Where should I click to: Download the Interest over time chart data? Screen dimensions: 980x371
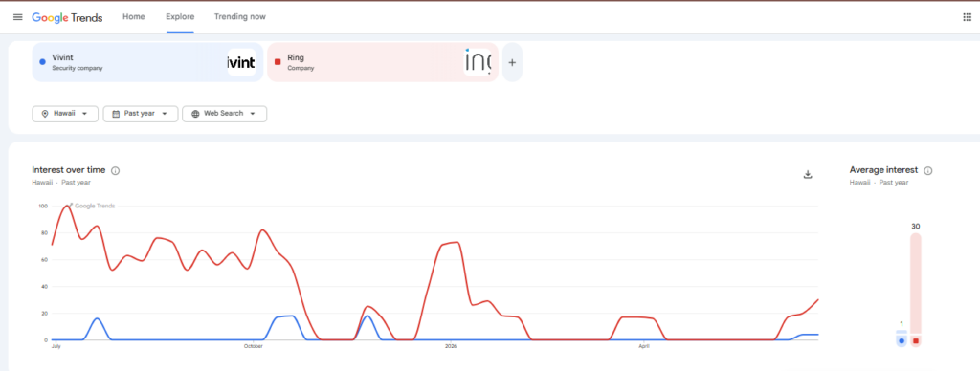pos(808,174)
